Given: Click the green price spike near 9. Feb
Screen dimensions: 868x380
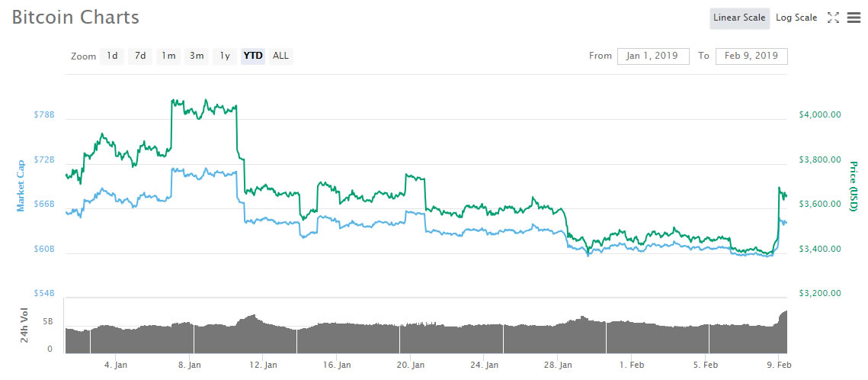Looking at the screenshot, I should [x=780, y=189].
